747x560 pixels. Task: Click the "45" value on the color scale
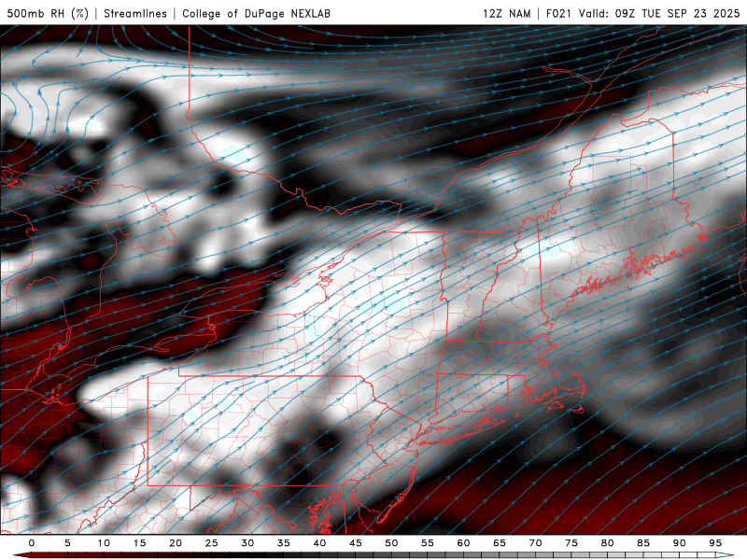coord(356,543)
